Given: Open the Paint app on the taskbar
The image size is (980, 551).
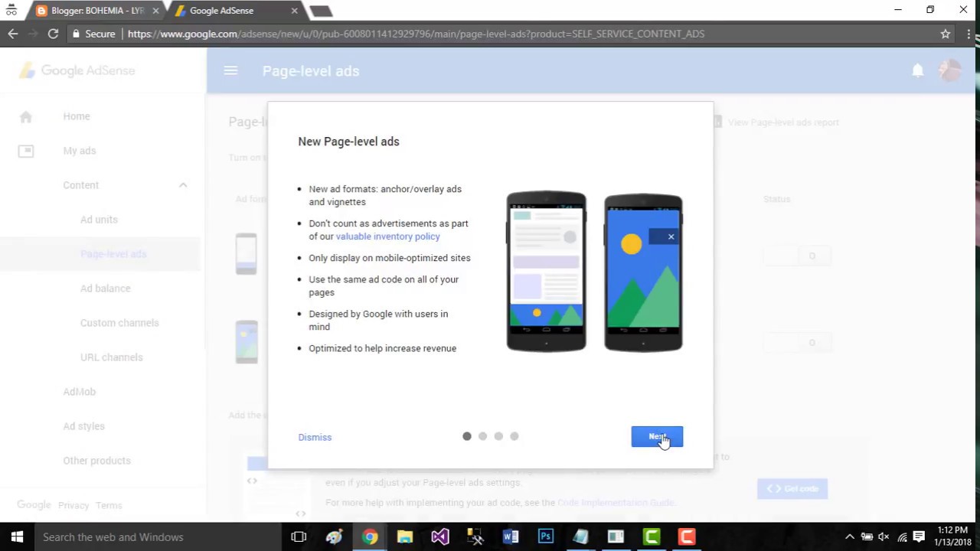Looking at the screenshot, I should (x=335, y=537).
